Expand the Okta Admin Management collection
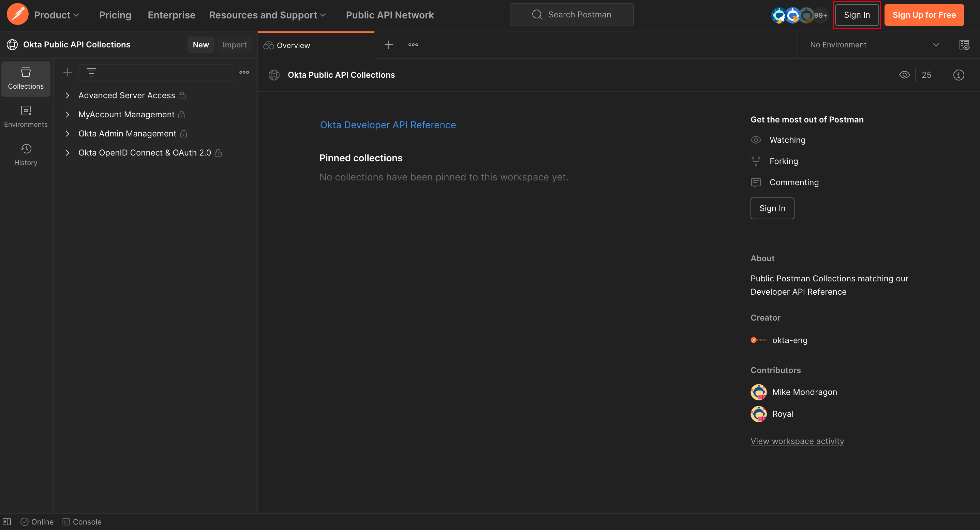This screenshot has width=980, height=530. (67, 134)
